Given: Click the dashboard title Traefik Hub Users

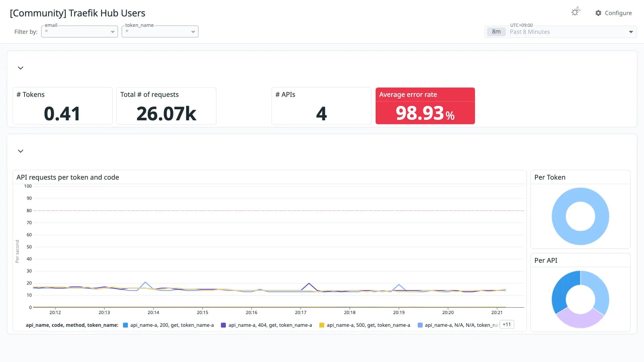Looking at the screenshot, I should tap(77, 13).
